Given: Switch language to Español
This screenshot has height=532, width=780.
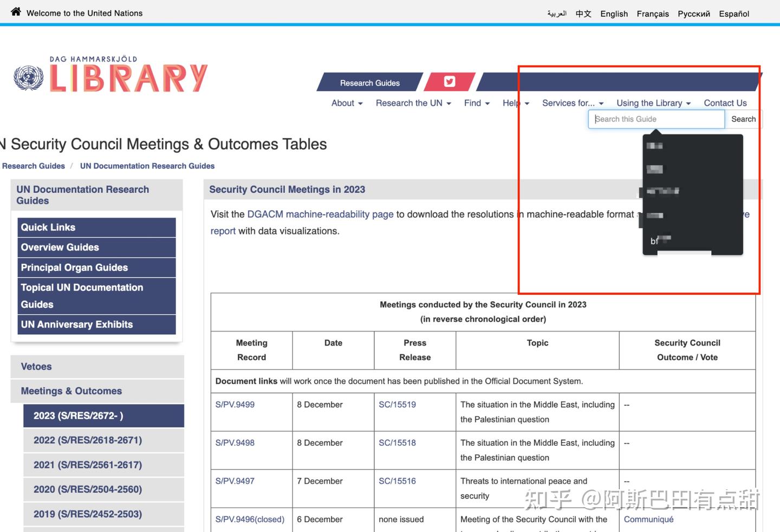Looking at the screenshot, I should [x=734, y=14].
